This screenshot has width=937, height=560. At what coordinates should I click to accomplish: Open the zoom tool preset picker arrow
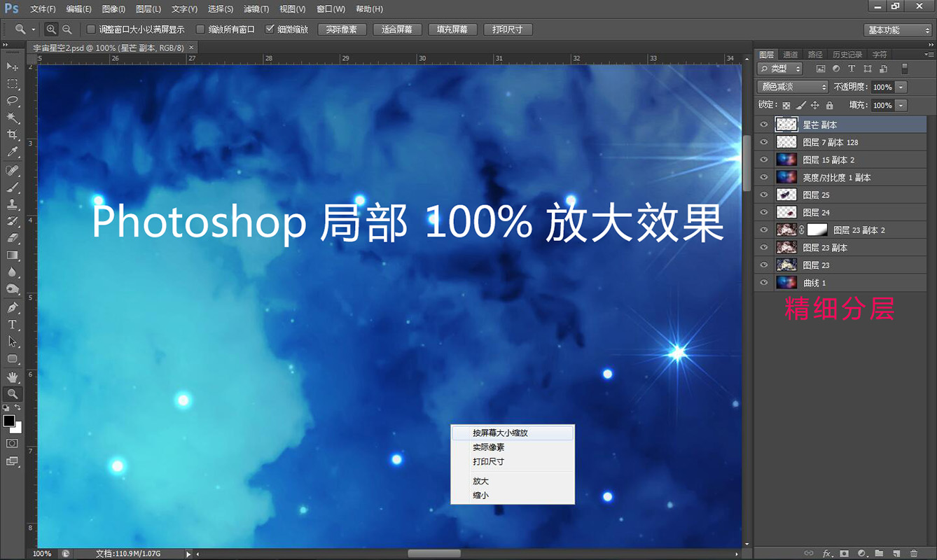coord(34,29)
